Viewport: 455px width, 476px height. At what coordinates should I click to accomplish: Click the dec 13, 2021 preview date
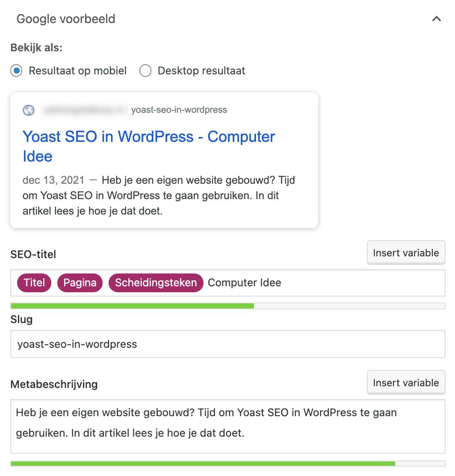(53, 180)
